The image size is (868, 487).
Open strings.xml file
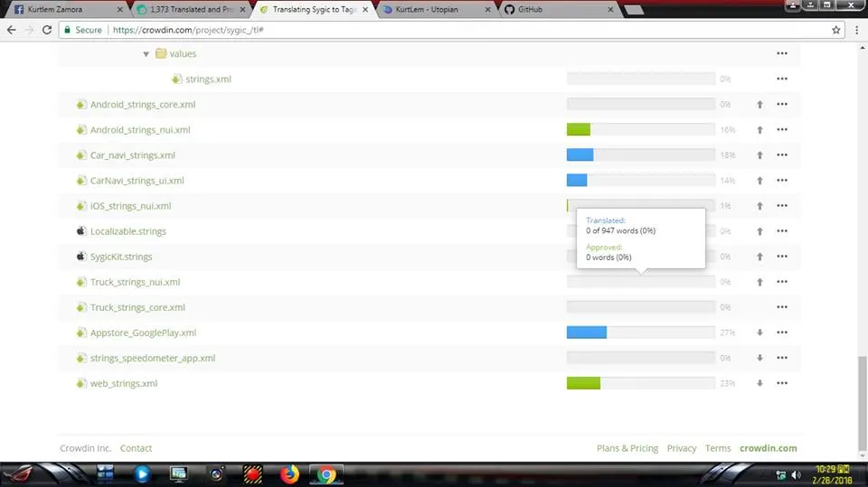point(208,80)
